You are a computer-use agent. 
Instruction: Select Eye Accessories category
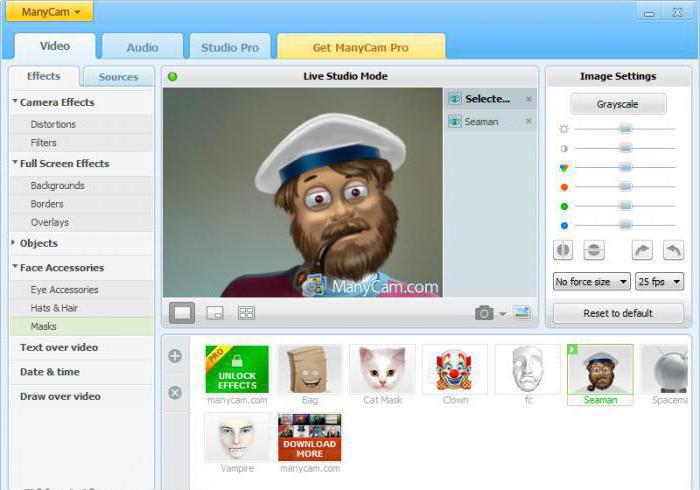point(81,290)
